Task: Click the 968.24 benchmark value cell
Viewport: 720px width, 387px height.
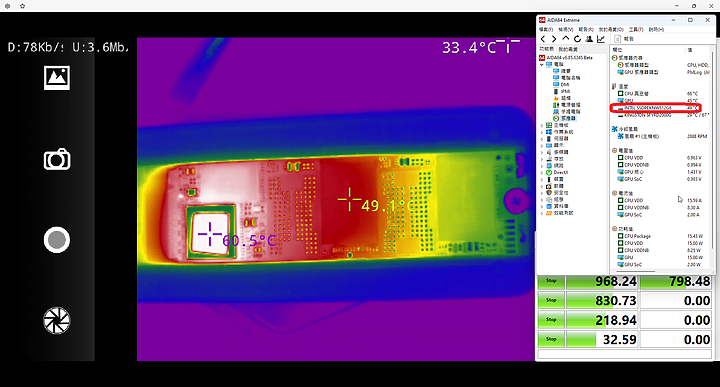Action: click(x=602, y=281)
